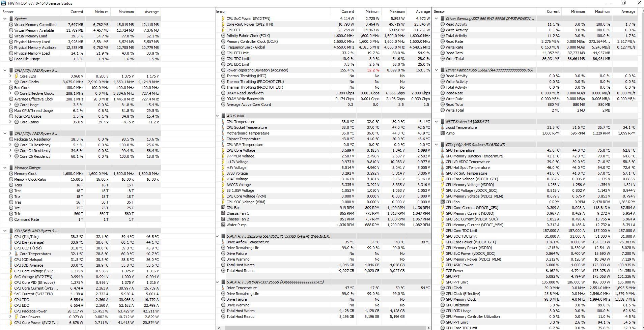Click the Kraken Pump fan icon
Image resolution: width=644 pixels, height=330 pixels.
pos(442,133)
